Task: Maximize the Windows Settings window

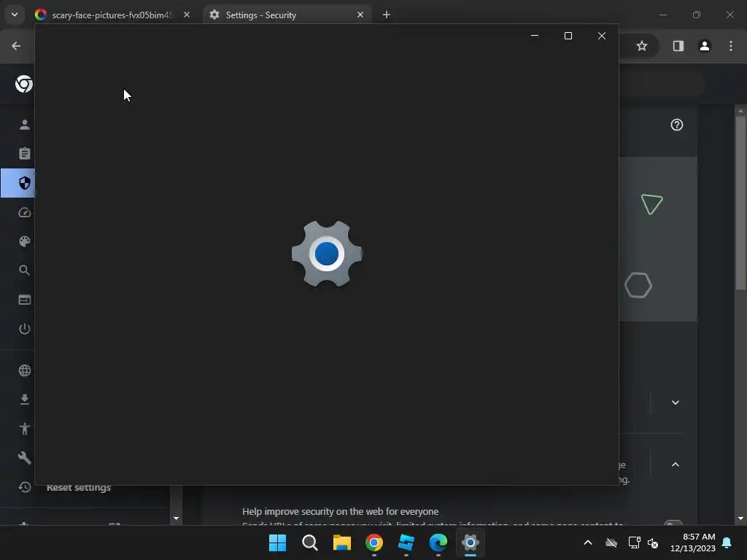Action: coord(568,36)
